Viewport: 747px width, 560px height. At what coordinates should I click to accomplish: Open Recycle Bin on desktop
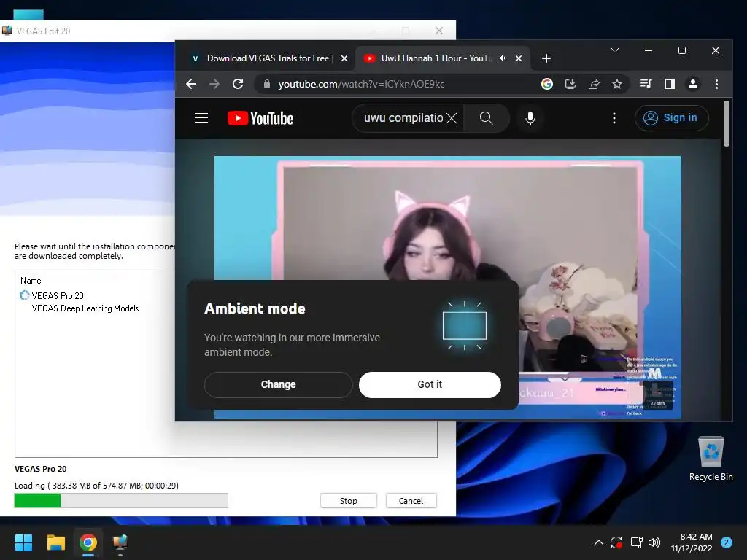(711, 459)
